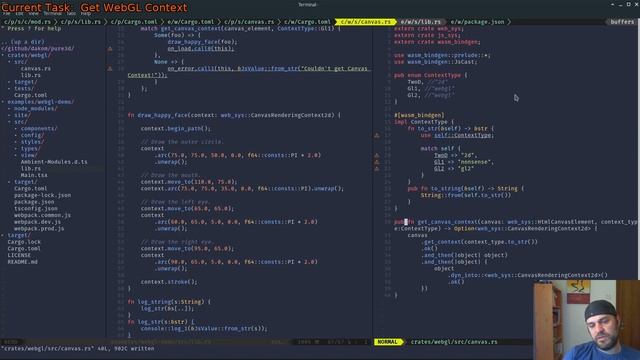Switch to the e/w/s/lib.rs buffer tab
The image size is (640, 360).
coord(420,22)
